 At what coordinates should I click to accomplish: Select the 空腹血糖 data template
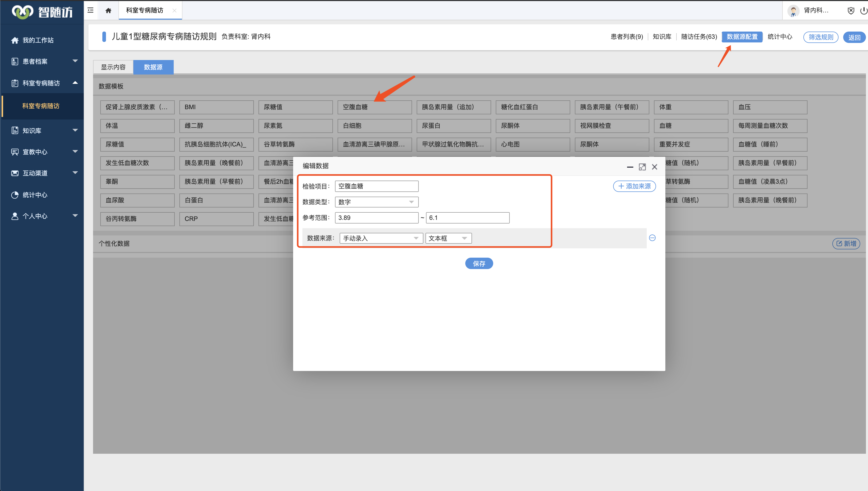(x=375, y=107)
